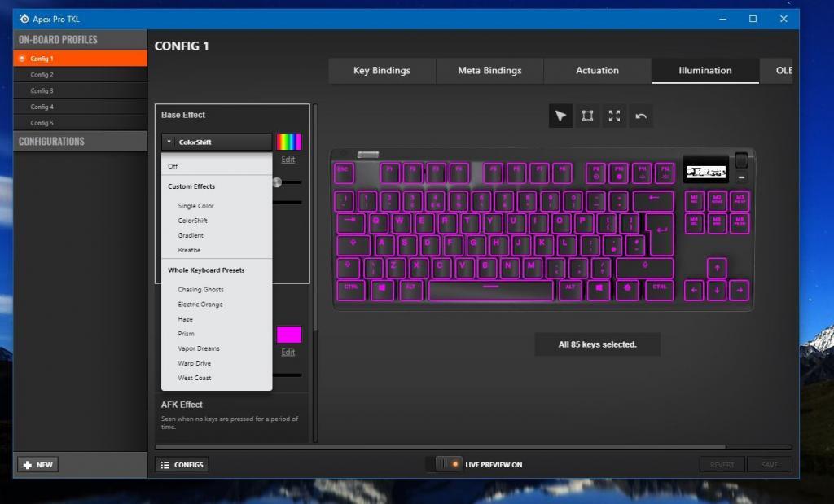The width and height of the screenshot is (834, 504).
Task: Click the up arrow key on keyboard
Action: [717, 267]
